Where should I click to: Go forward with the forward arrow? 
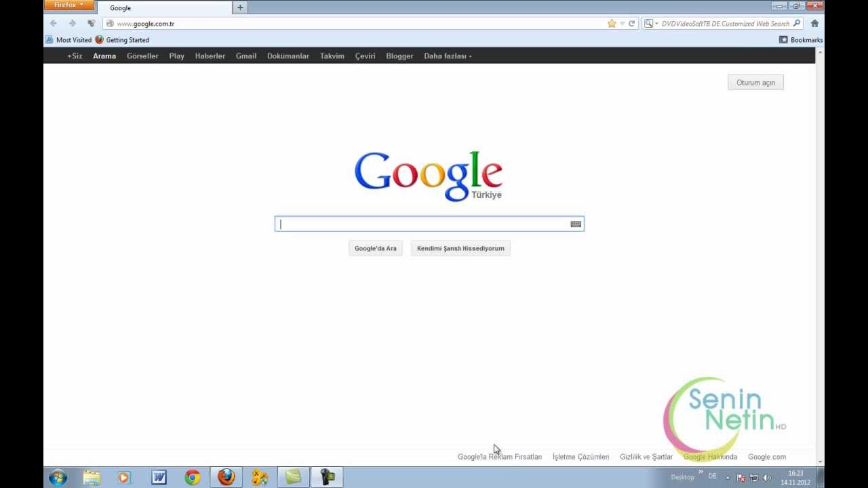pyautogui.click(x=73, y=23)
